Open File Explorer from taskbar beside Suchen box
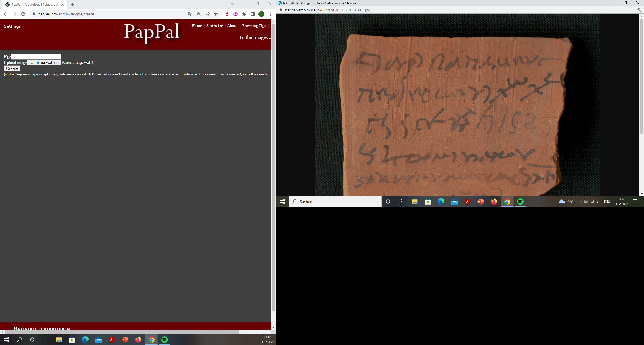The width and height of the screenshot is (644, 345). [414, 202]
